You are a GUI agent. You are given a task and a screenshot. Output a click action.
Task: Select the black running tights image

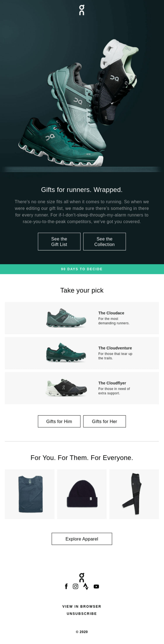[x=134, y=494]
